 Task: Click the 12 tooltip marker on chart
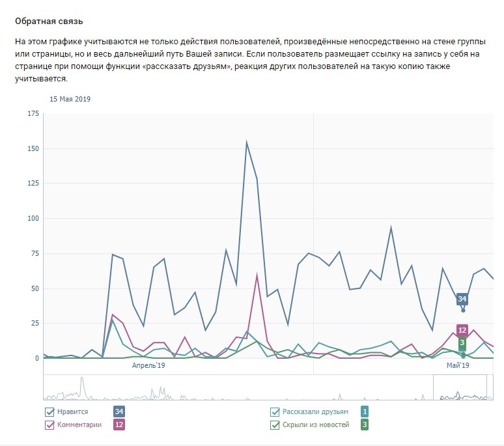462,329
